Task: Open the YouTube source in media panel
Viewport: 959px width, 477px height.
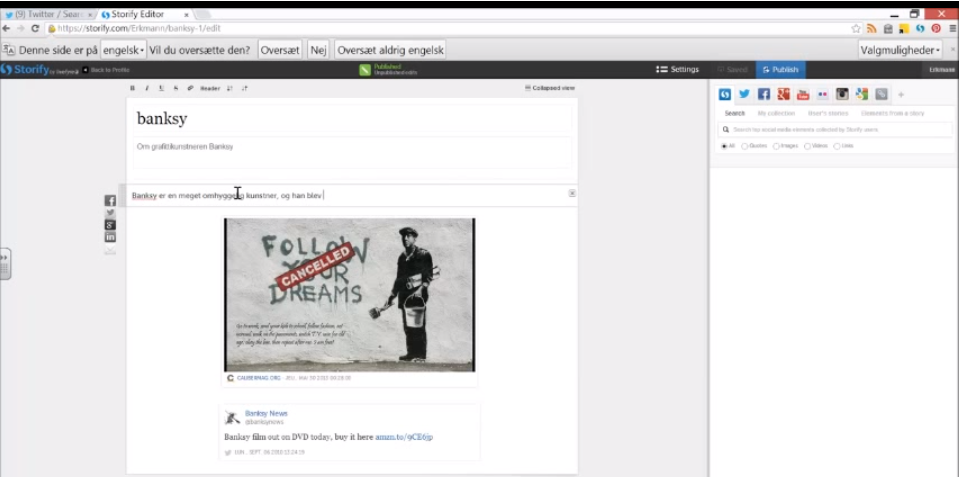Action: point(803,94)
